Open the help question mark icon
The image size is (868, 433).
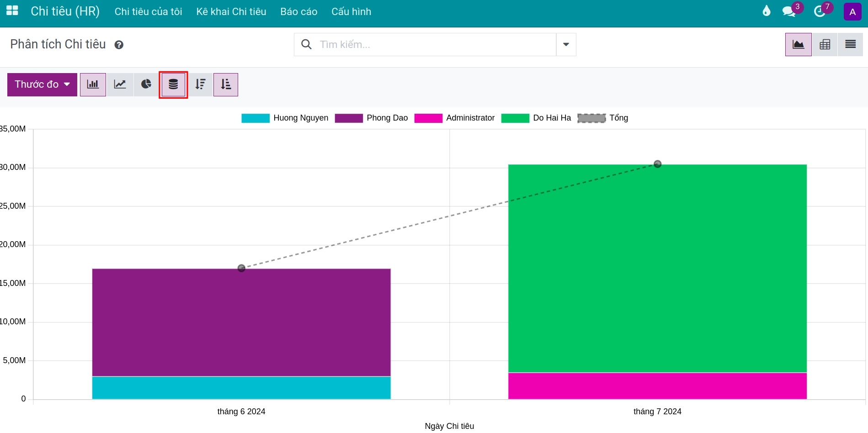point(119,45)
